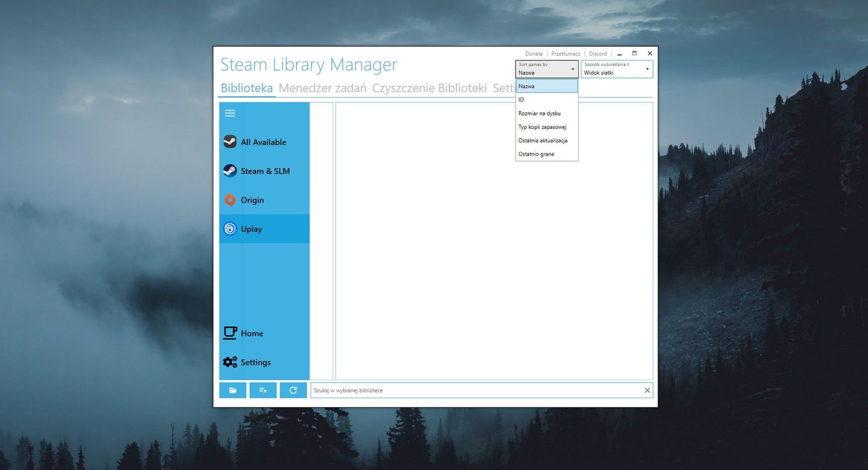Click the clear list button

[263, 390]
